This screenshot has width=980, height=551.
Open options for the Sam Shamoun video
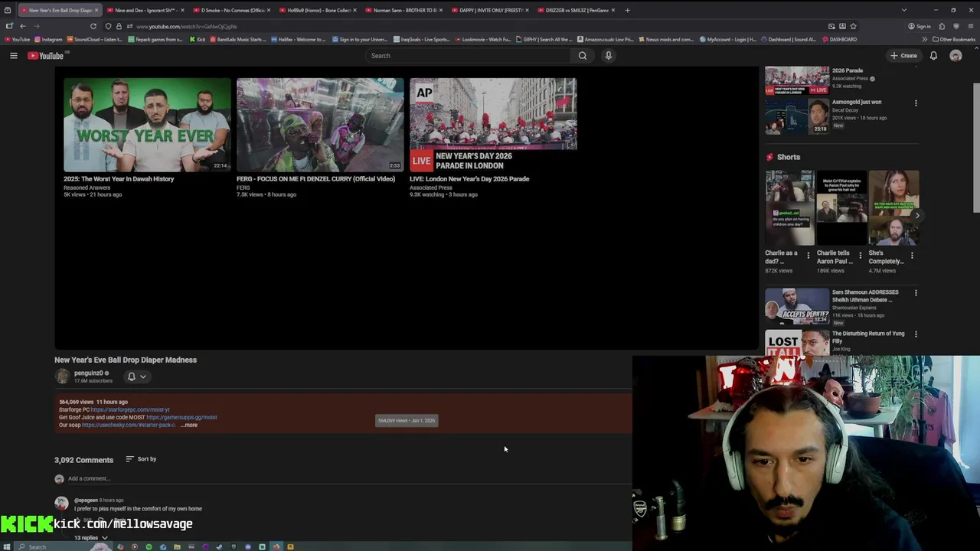tap(916, 293)
